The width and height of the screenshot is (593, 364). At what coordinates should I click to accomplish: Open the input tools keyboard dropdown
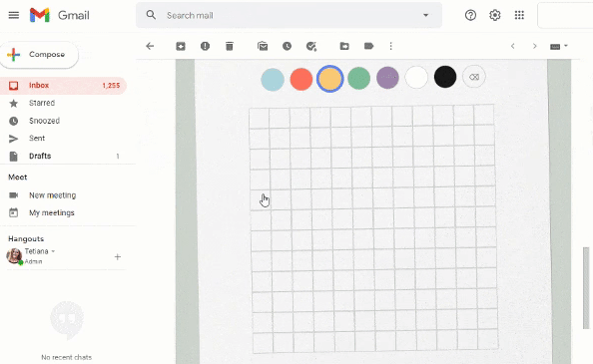pyautogui.click(x=559, y=47)
